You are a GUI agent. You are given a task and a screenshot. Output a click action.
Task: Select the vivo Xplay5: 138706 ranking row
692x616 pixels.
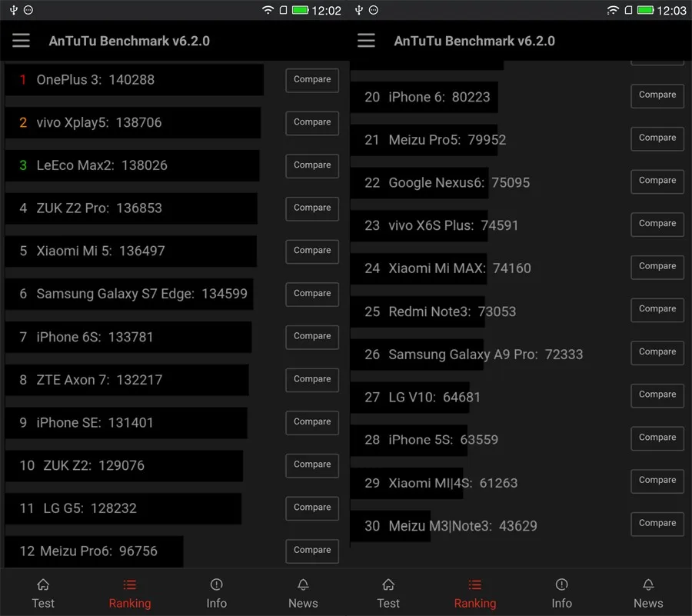133,123
